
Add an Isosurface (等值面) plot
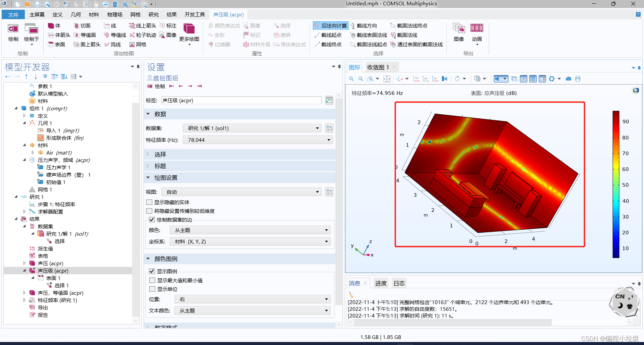pyautogui.click(x=85, y=35)
